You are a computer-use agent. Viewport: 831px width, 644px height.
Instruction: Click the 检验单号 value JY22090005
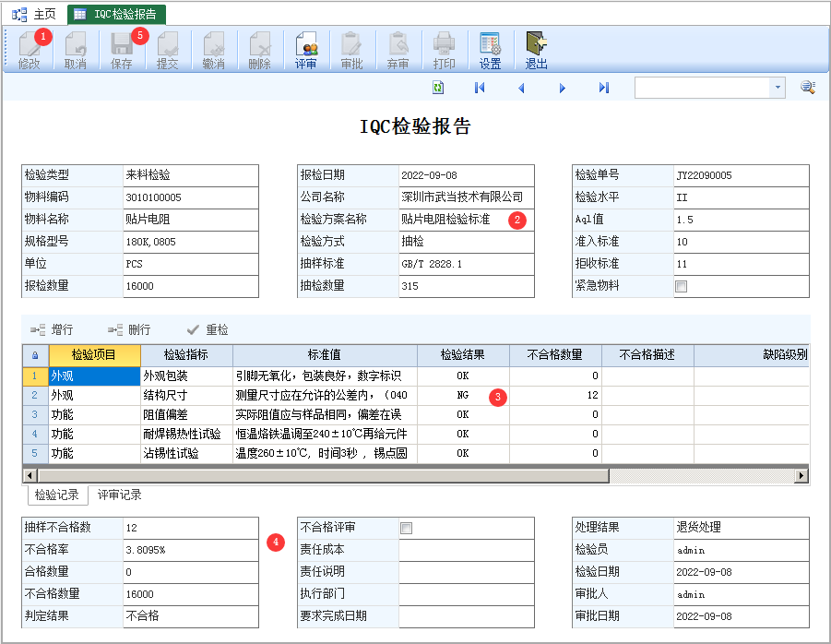click(x=741, y=175)
